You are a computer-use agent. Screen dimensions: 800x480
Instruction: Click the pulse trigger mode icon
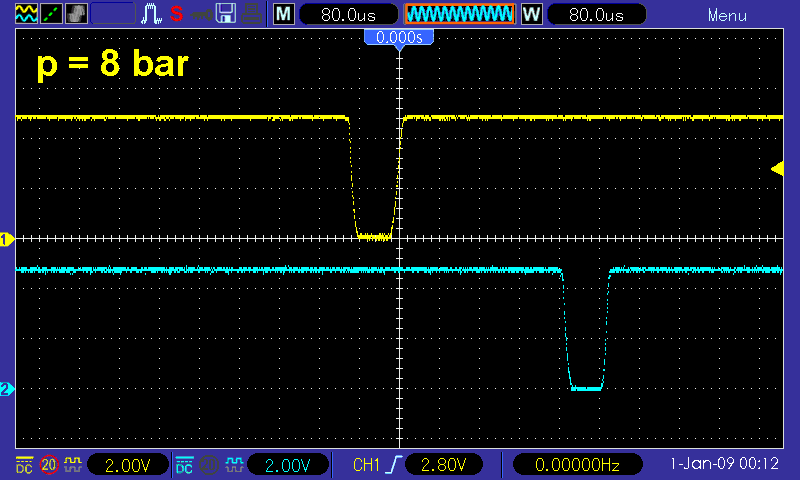click(x=153, y=14)
